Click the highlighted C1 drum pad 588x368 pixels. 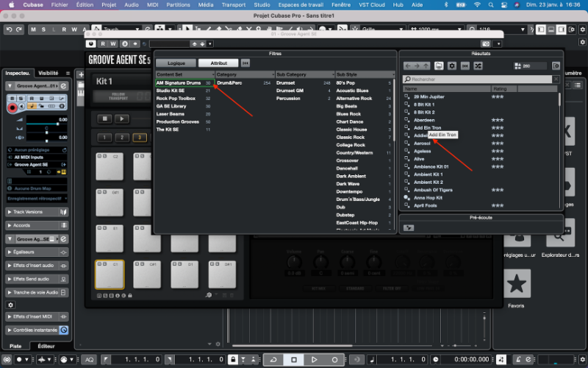pos(110,275)
